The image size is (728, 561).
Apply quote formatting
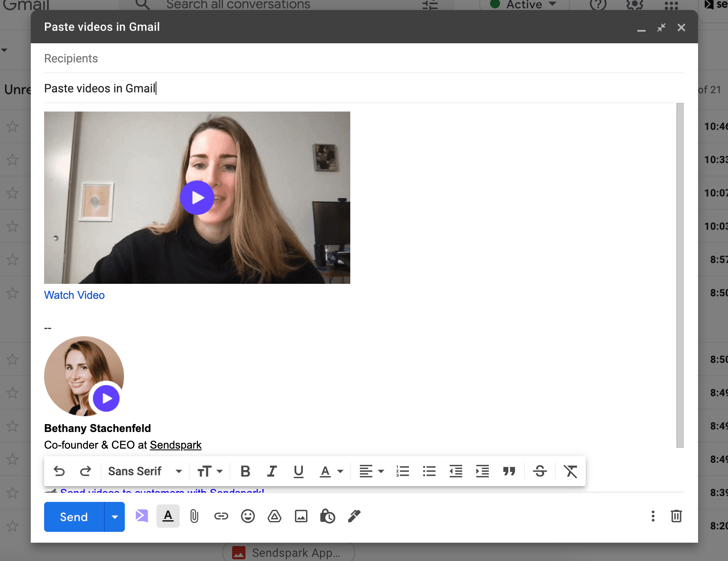point(509,471)
